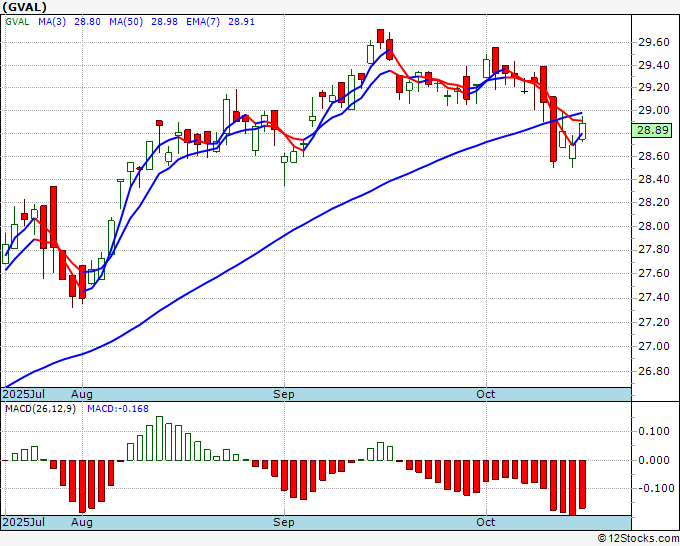This screenshot has width=680, height=546.
Task: Click the EMA(7) legend label
Action: pyautogui.click(x=203, y=22)
